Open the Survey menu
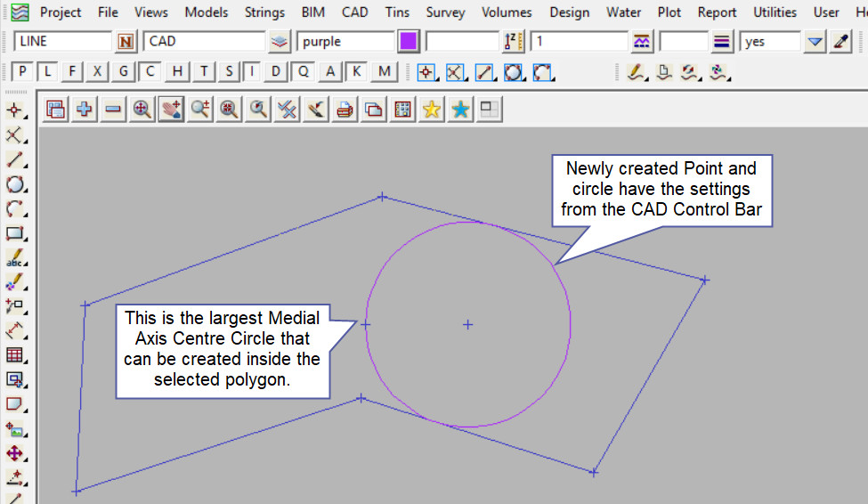 pyautogui.click(x=445, y=12)
